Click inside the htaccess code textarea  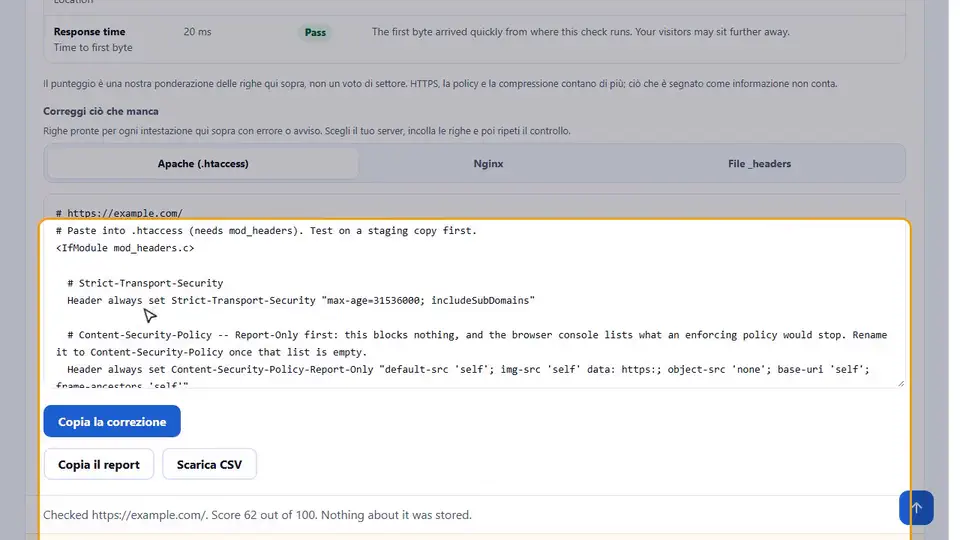pyautogui.click(x=474, y=291)
